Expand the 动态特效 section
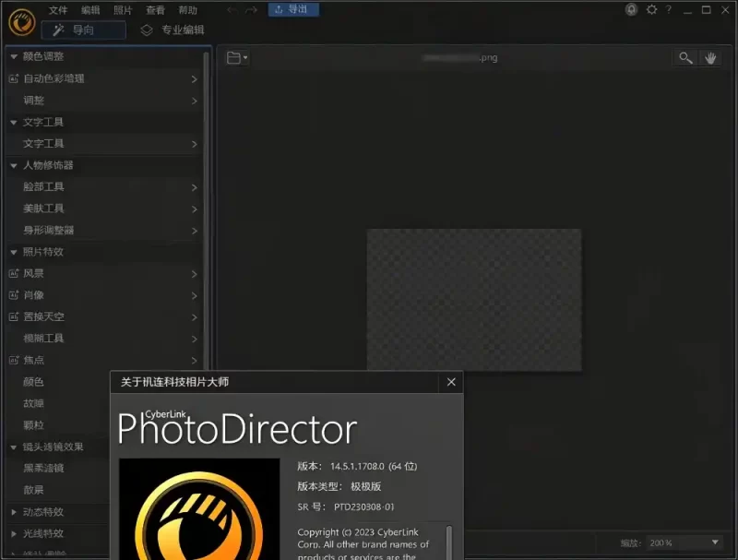The height and width of the screenshot is (560, 738). pyautogui.click(x=14, y=512)
